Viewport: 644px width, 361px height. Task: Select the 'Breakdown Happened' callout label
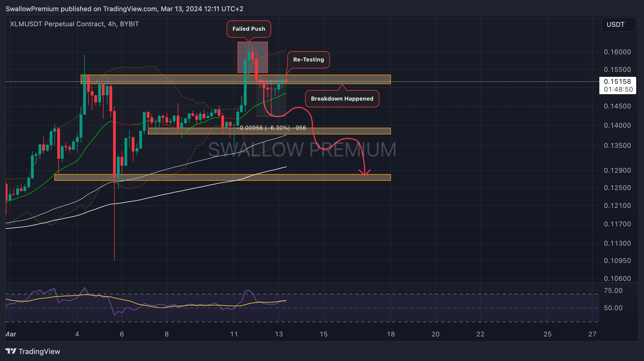(342, 99)
